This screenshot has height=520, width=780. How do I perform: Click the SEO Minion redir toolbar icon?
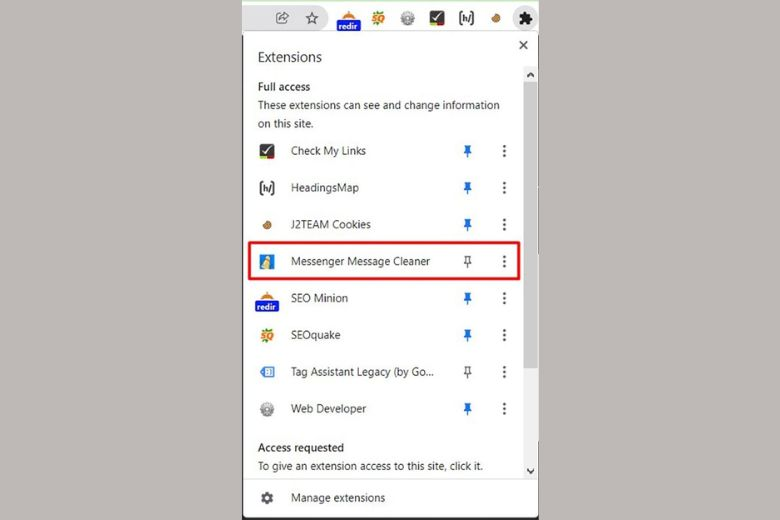tap(348, 19)
